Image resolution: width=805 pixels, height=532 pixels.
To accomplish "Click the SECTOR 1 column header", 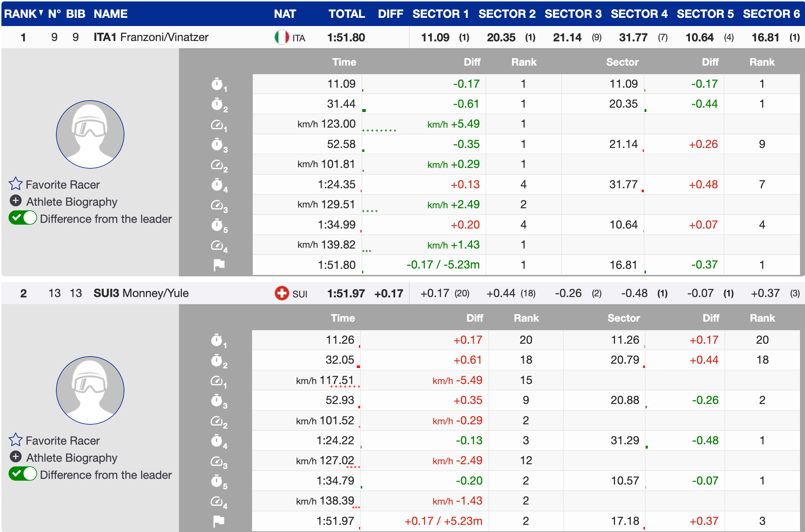I will 440,14.
